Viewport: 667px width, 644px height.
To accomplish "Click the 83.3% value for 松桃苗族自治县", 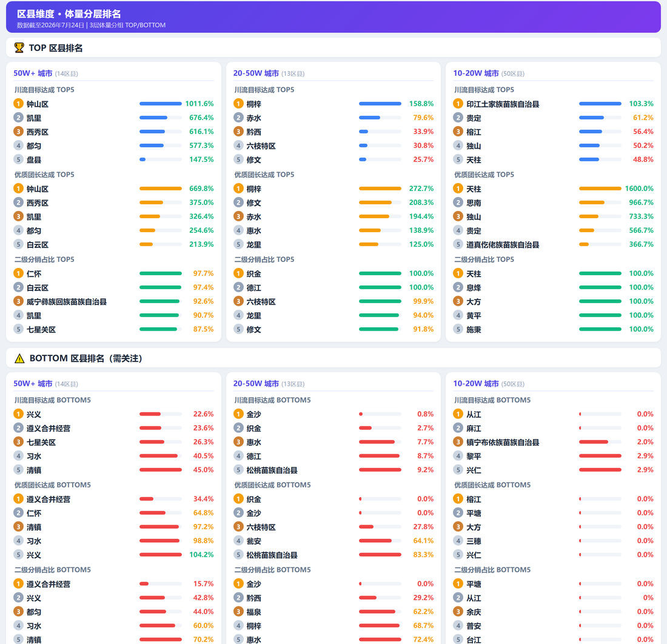I will 423,555.
